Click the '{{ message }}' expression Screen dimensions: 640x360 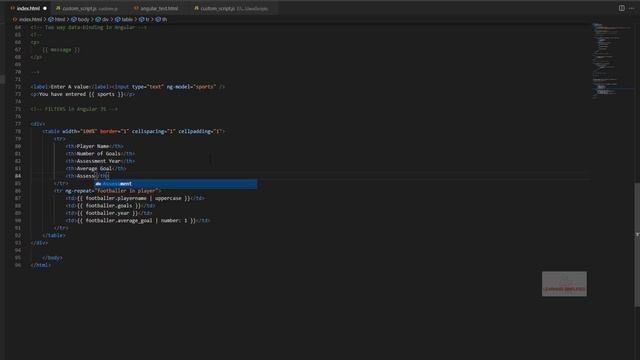(x=61, y=50)
